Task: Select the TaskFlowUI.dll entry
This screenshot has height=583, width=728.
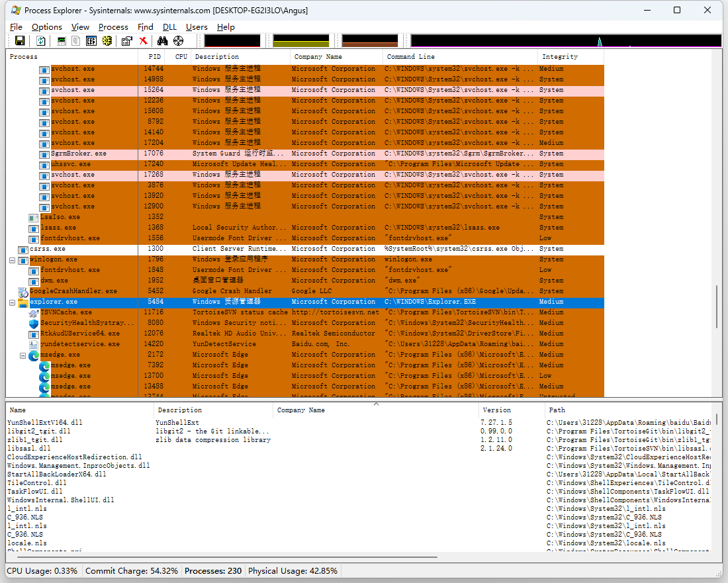Action: tap(35, 492)
